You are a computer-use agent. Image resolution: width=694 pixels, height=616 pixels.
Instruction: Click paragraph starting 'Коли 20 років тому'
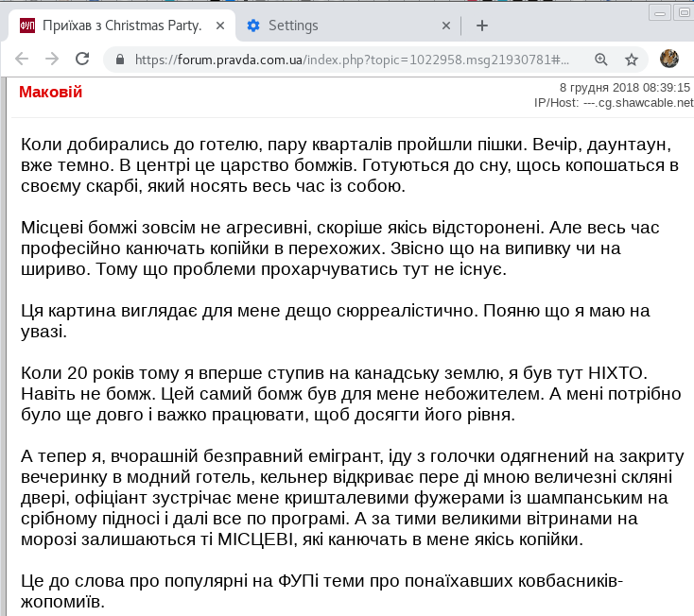(351, 394)
